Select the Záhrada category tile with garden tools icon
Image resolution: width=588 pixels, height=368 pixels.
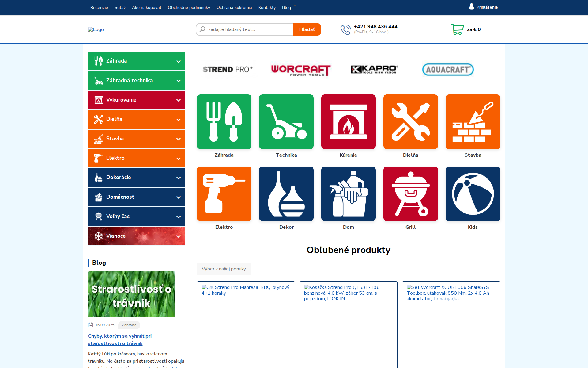(224, 121)
